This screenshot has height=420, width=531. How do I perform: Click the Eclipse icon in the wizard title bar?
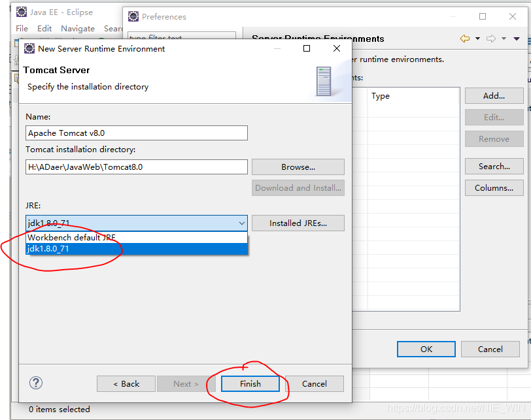[x=29, y=48]
